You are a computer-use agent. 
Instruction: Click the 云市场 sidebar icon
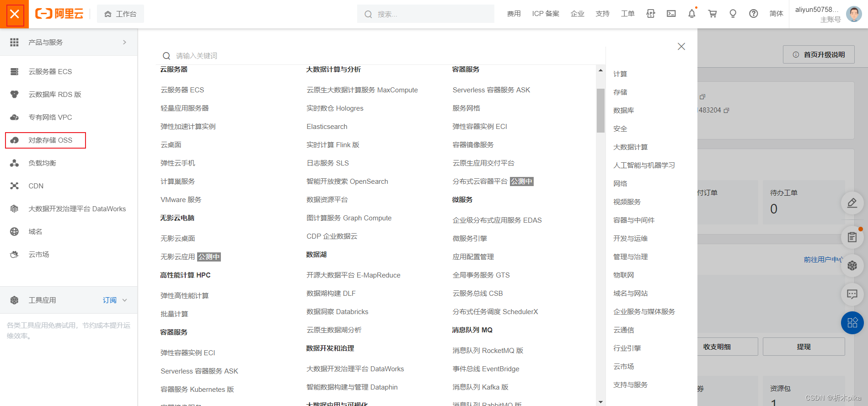14,254
